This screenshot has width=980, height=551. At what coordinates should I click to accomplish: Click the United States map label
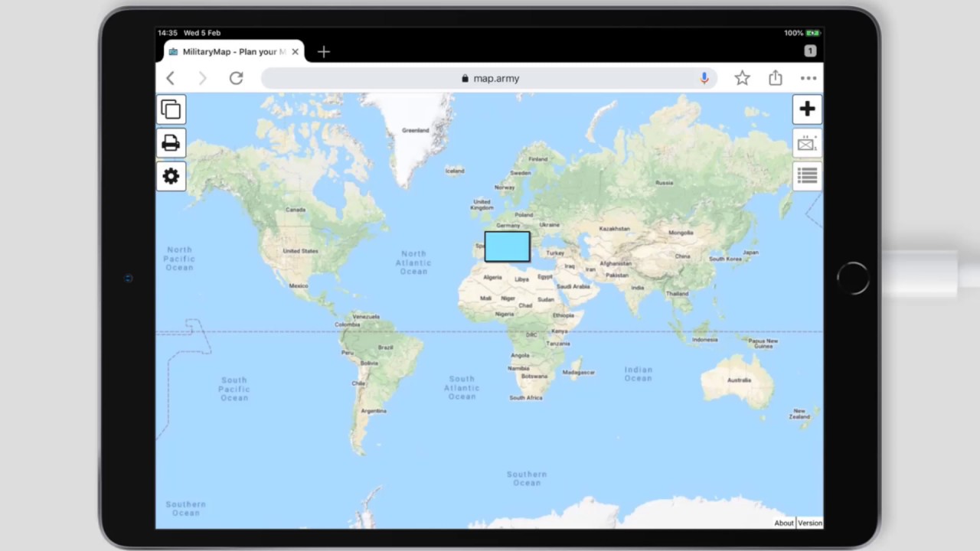coord(300,251)
